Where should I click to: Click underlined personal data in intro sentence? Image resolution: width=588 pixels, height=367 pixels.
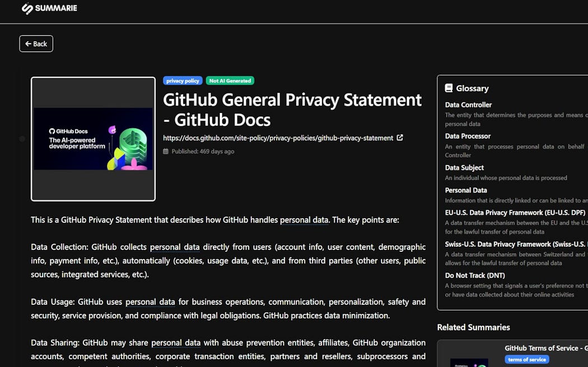[x=304, y=220]
